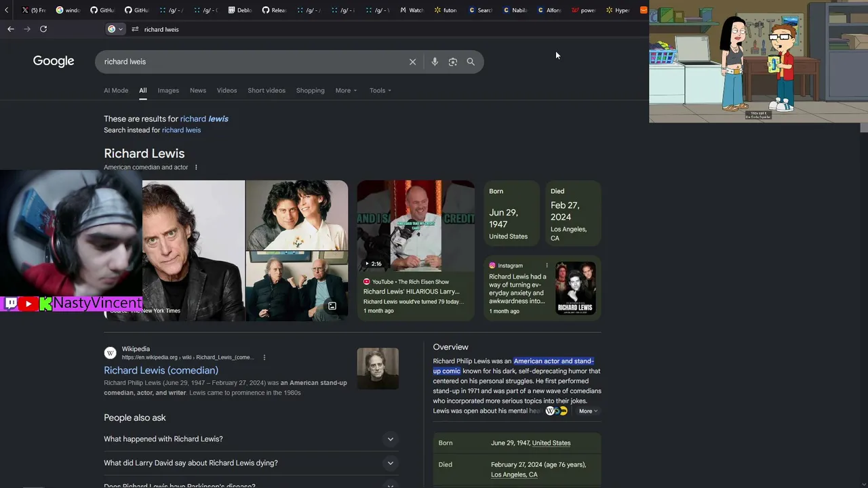
Task: Open the Instagram Richard Lewis poster thumbnail
Action: tap(576, 288)
